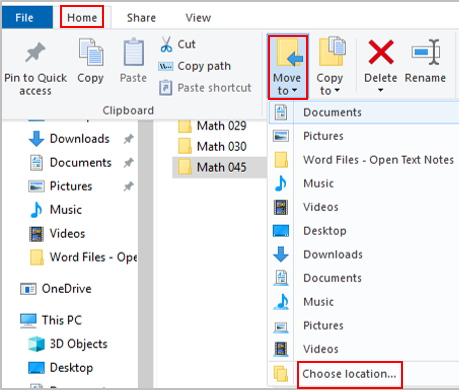The width and height of the screenshot is (459, 390).
Task: Click Choose location... in the menu
Action: point(349,374)
